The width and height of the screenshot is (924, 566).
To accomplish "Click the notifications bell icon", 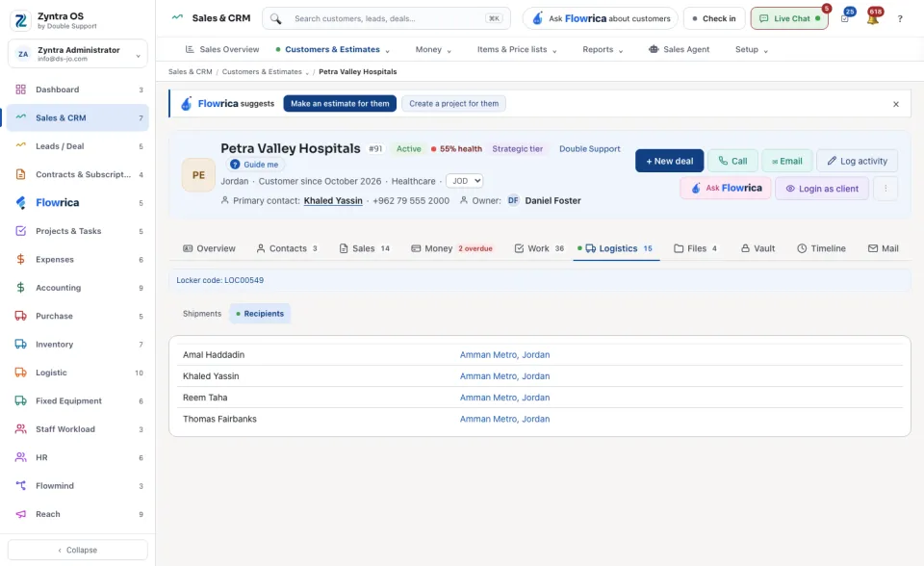I will tap(873, 19).
